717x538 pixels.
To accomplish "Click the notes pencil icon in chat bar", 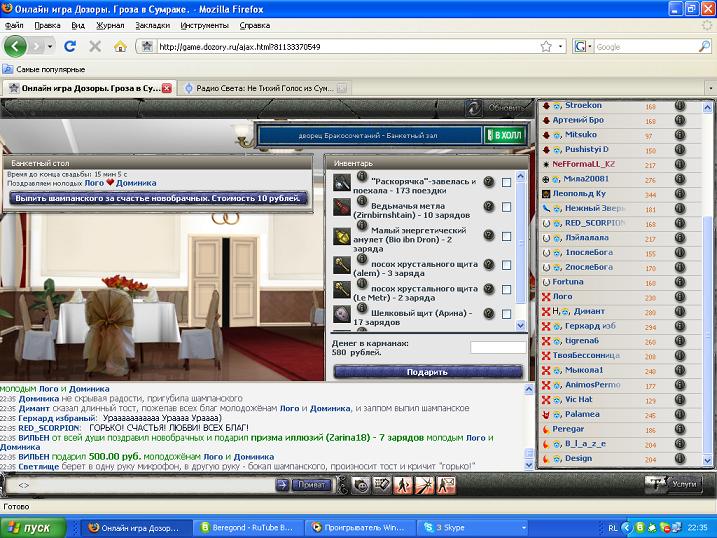I will tap(382, 485).
